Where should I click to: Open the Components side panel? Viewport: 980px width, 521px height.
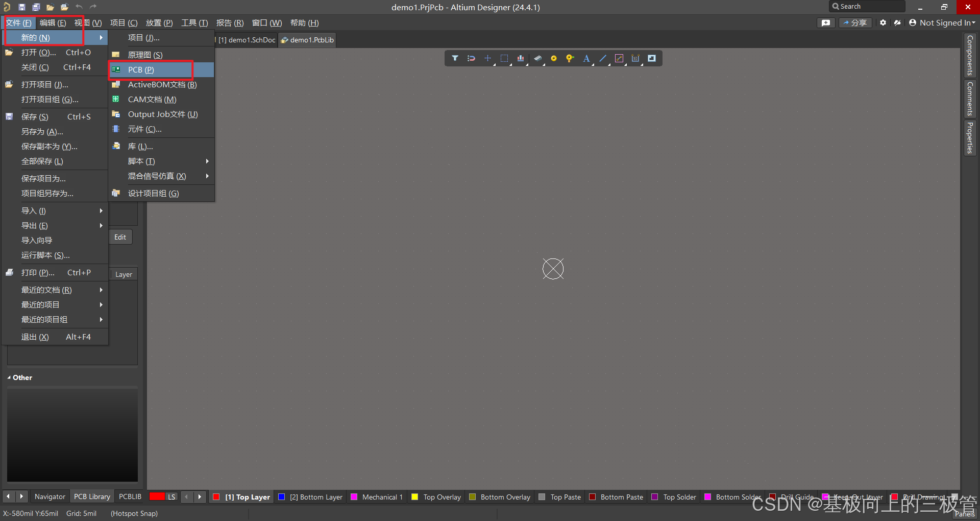click(970, 55)
